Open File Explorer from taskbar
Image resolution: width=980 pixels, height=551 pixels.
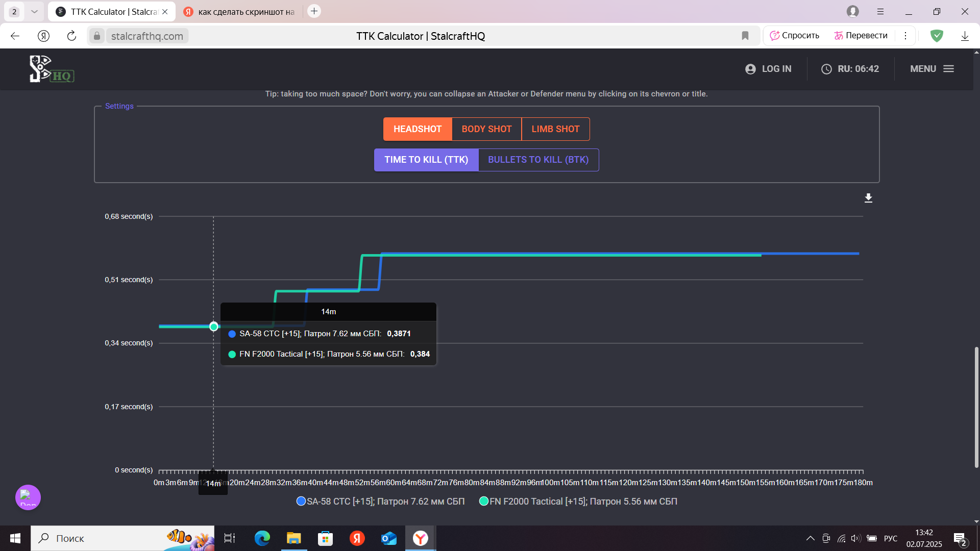pos(294,538)
